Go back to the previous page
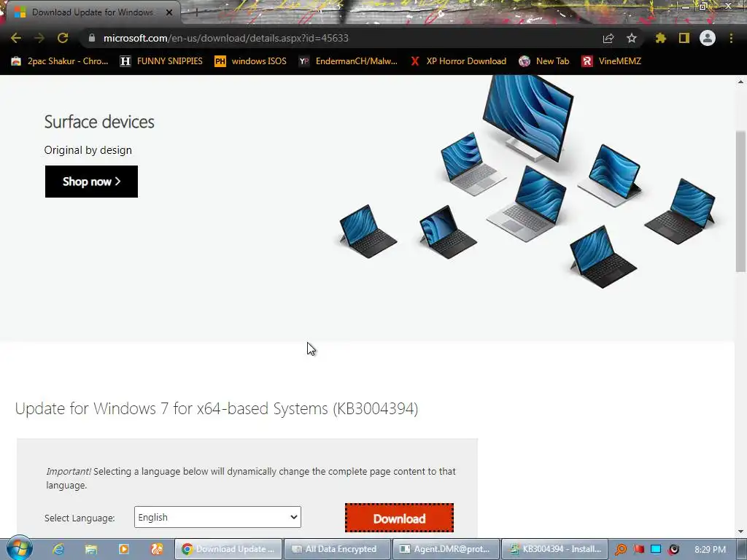747x560 pixels. (x=16, y=38)
